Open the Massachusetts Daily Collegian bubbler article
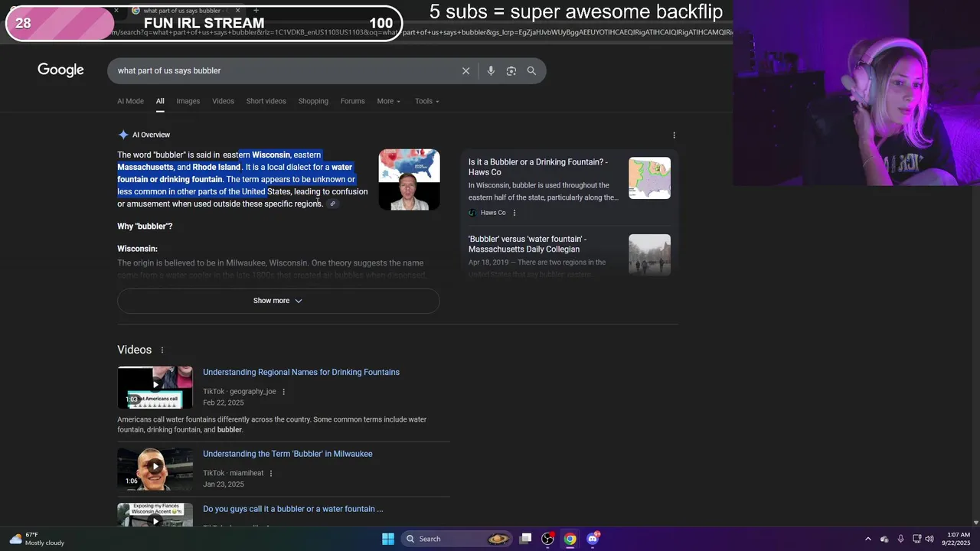The image size is (980, 551). click(528, 244)
